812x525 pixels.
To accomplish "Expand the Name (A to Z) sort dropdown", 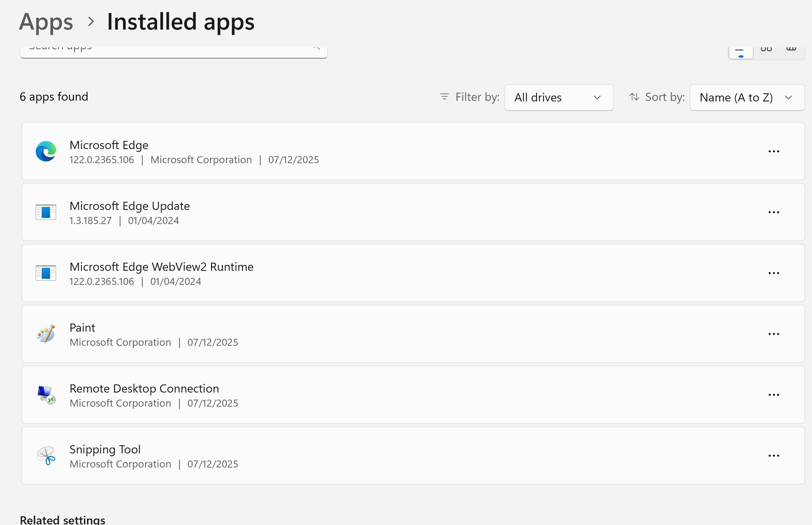I will point(747,98).
